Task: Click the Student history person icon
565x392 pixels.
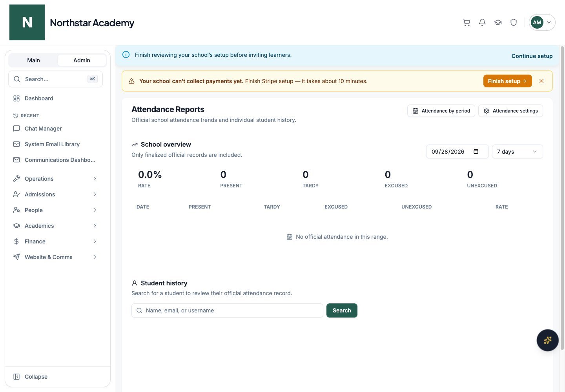Action: [x=135, y=283]
